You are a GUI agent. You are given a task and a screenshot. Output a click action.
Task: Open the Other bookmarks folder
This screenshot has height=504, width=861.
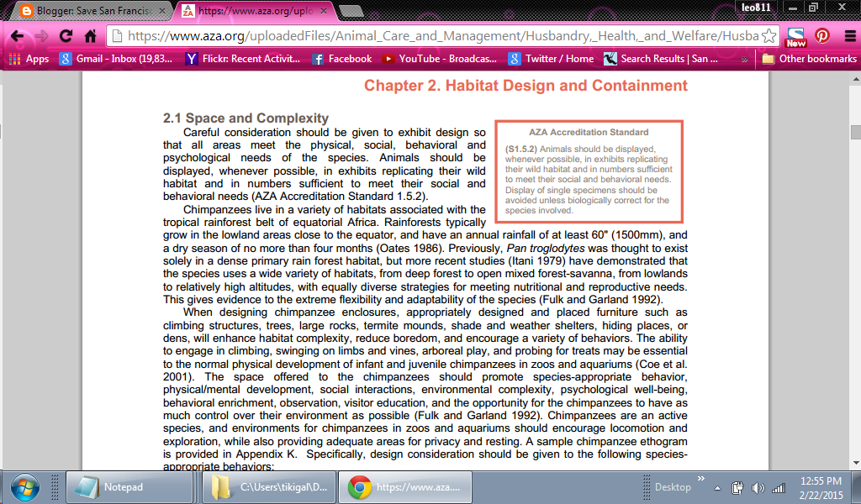810,59
